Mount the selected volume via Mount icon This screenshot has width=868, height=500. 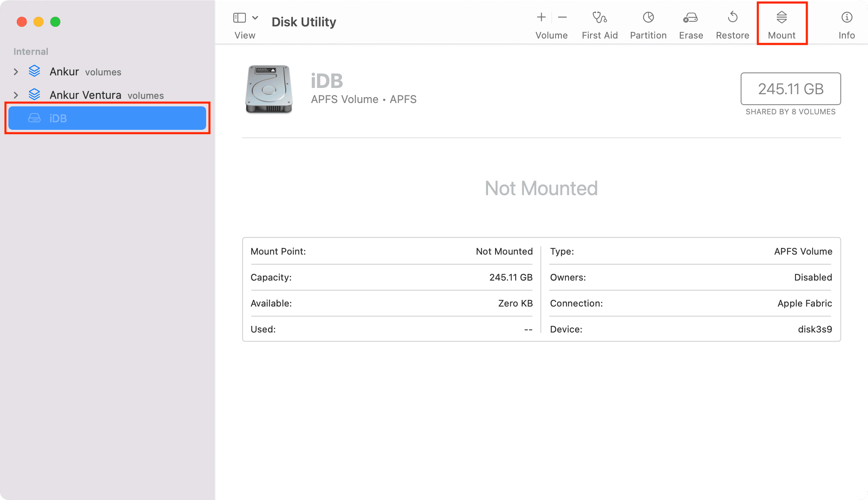tap(782, 17)
